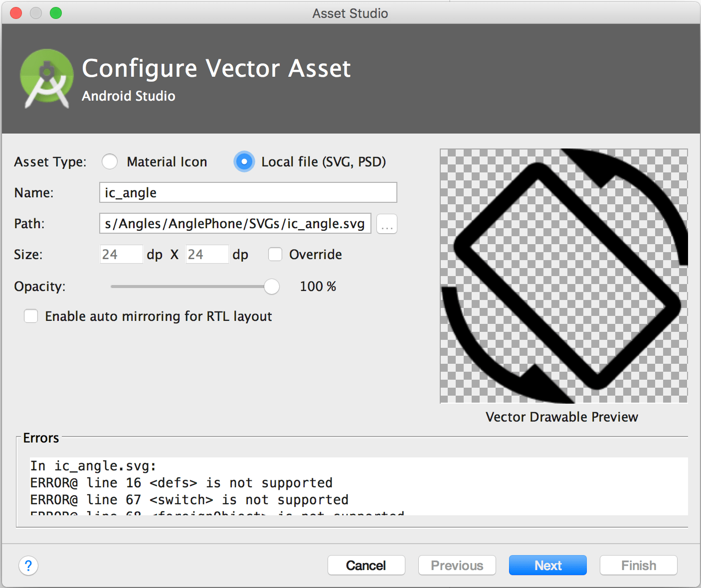Select the Local file (SVG, PSD) option

pyautogui.click(x=244, y=161)
